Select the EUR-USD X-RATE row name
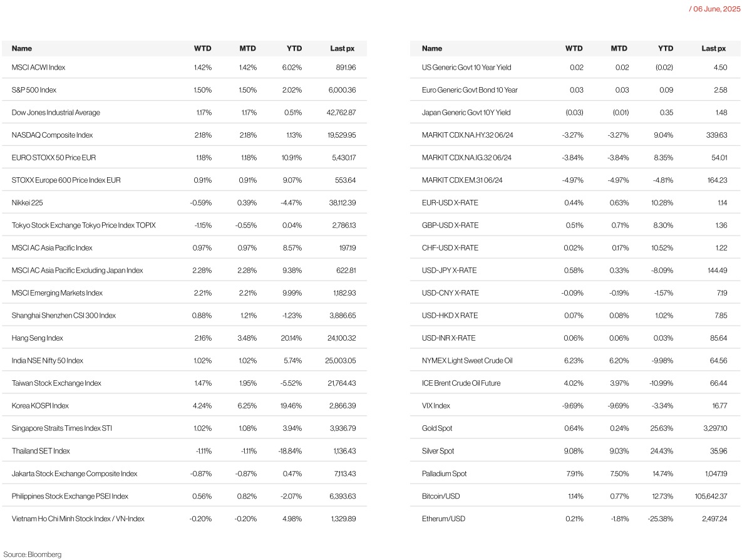747x560 pixels. (448, 203)
